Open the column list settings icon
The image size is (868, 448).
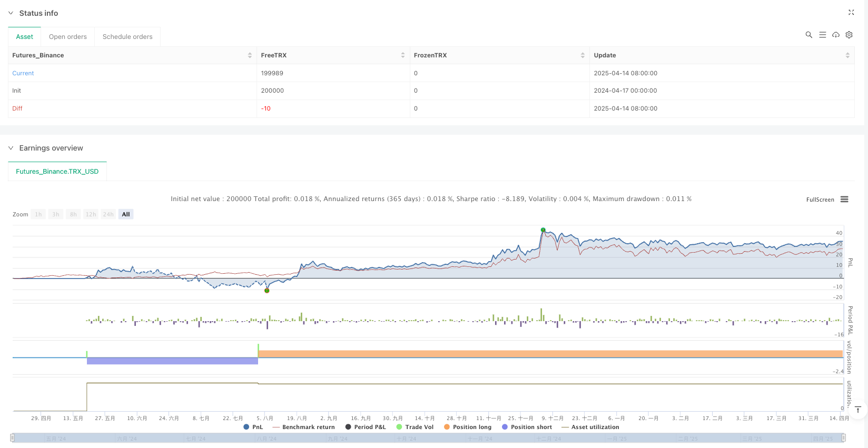(822, 35)
